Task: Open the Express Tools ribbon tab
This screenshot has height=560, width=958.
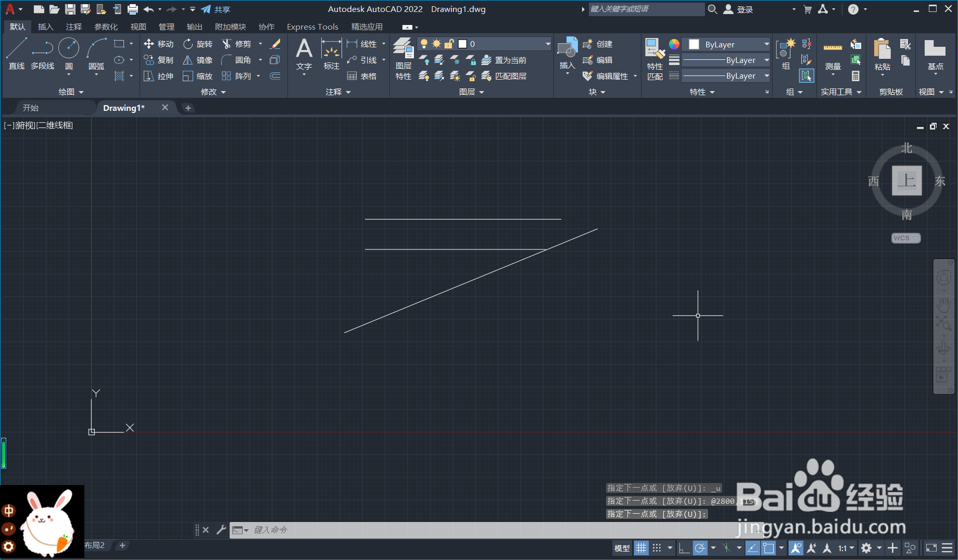Action: point(312,27)
